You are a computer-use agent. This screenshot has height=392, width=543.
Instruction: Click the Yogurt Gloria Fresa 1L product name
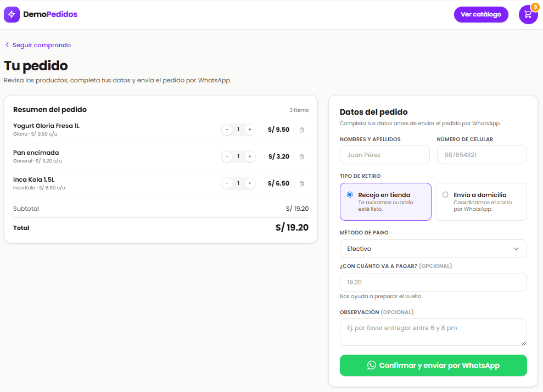pos(47,126)
